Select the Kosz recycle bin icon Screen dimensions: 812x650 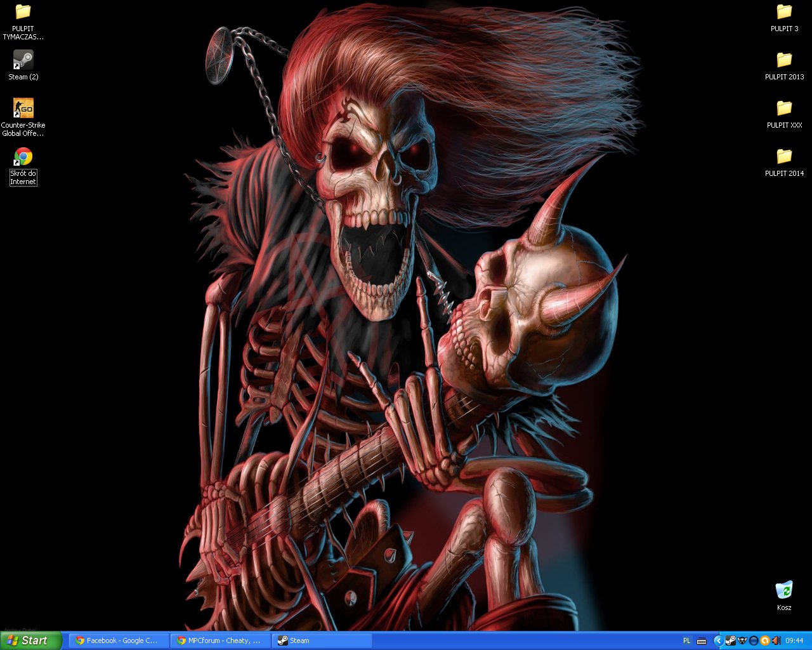click(x=784, y=595)
